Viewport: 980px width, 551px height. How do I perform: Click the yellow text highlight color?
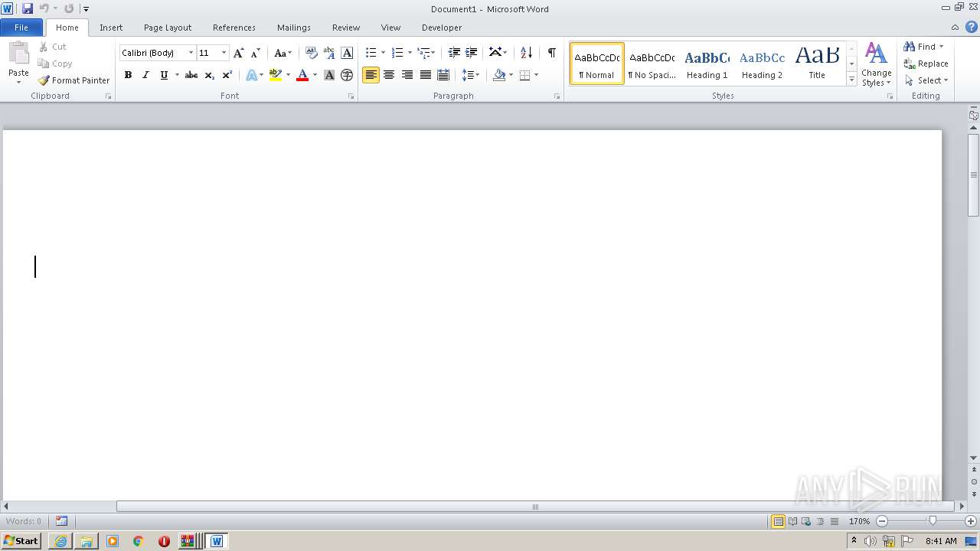pyautogui.click(x=275, y=75)
